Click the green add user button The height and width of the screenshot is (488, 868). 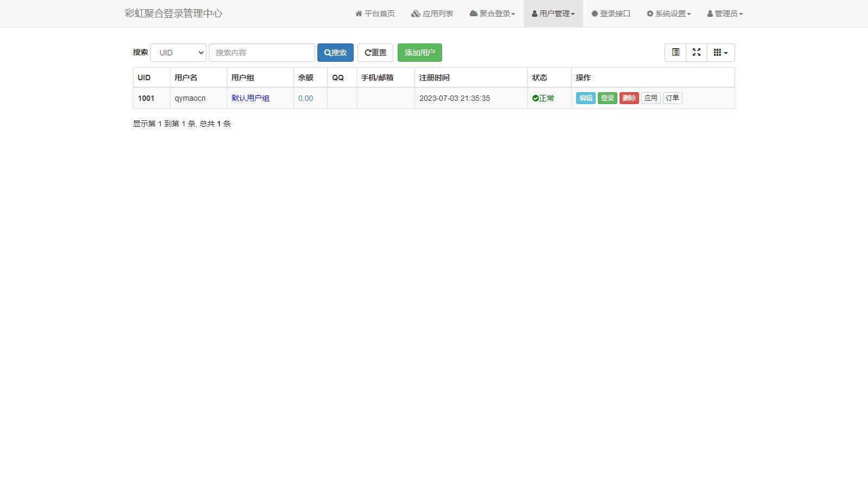coord(419,53)
